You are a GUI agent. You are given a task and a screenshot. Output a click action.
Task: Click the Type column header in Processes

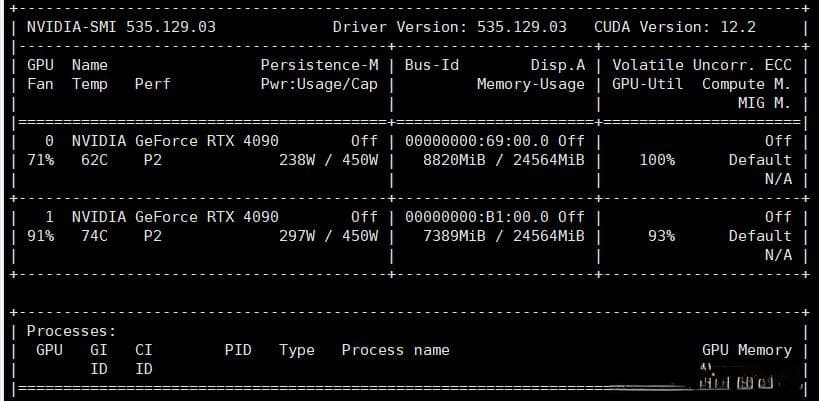pos(297,350)
